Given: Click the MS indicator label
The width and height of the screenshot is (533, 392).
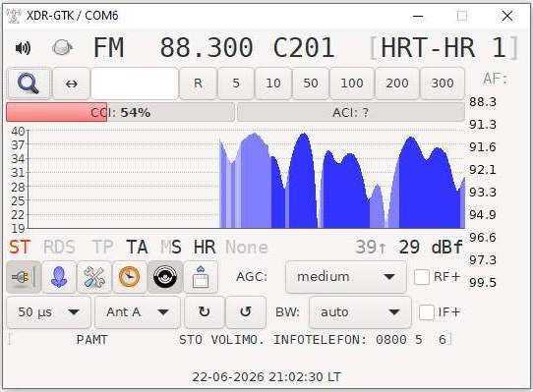Looking at the screenshot, I should (171, 247).
